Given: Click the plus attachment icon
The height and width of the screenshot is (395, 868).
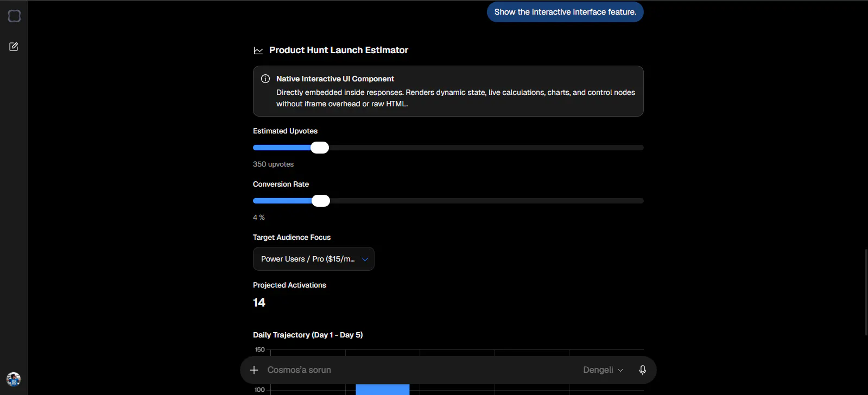Looking at the screenshot, I should tap(254, 370).
